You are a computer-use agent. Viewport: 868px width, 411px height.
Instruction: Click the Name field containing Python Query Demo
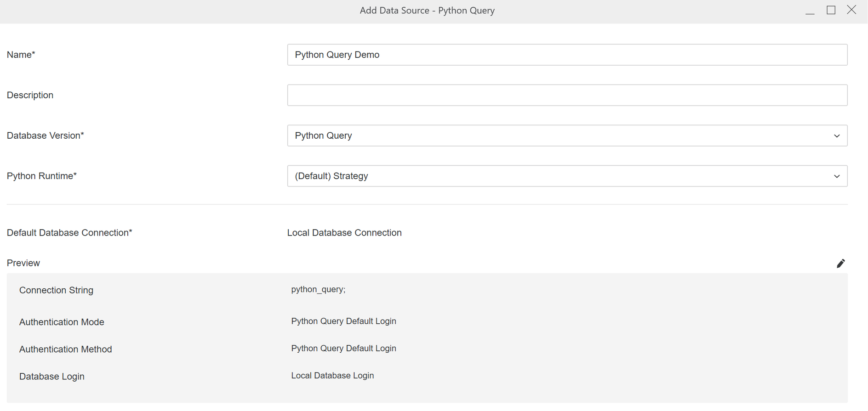click(567, 55)
